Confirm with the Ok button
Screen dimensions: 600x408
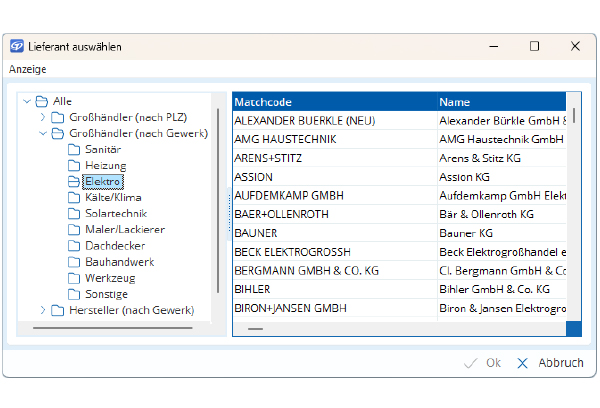483,363
